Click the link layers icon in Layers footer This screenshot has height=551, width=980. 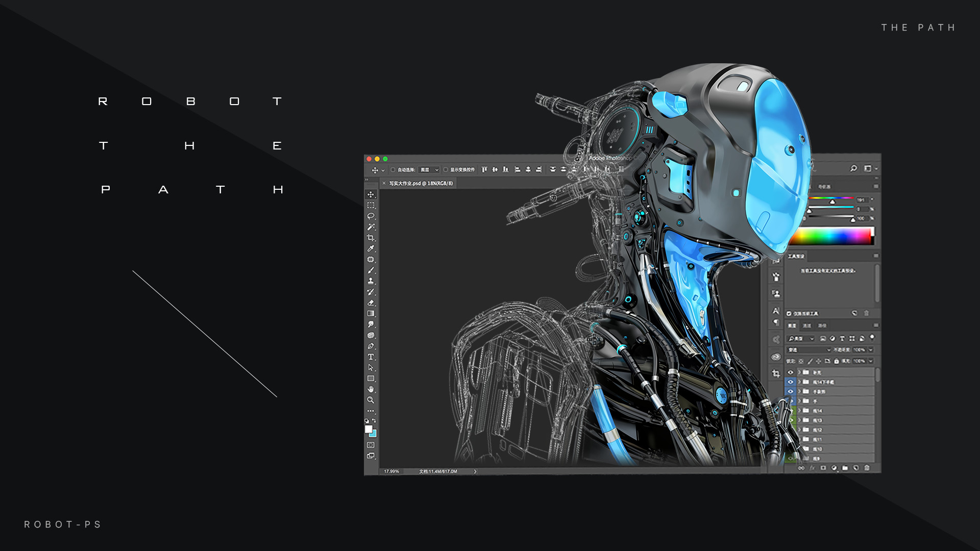pos(801,468)
